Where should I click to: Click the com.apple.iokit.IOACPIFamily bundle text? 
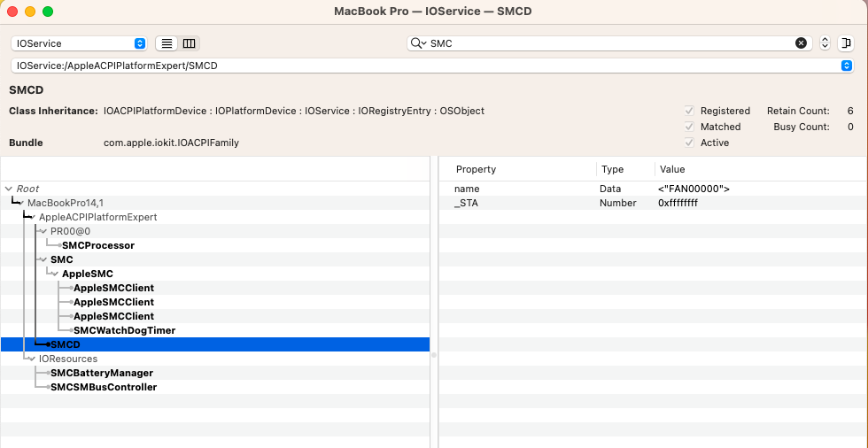tap(171, 143)
